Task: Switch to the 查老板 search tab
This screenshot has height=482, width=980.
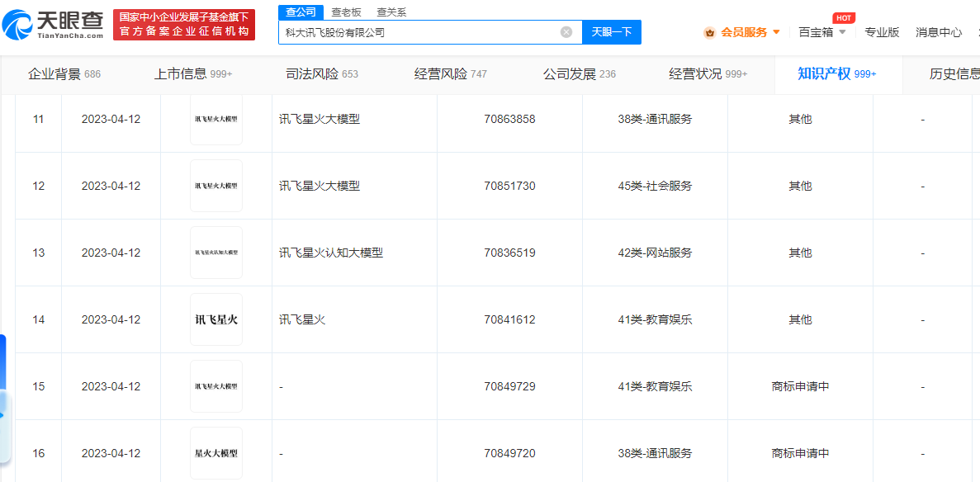Action: [346, 12]
